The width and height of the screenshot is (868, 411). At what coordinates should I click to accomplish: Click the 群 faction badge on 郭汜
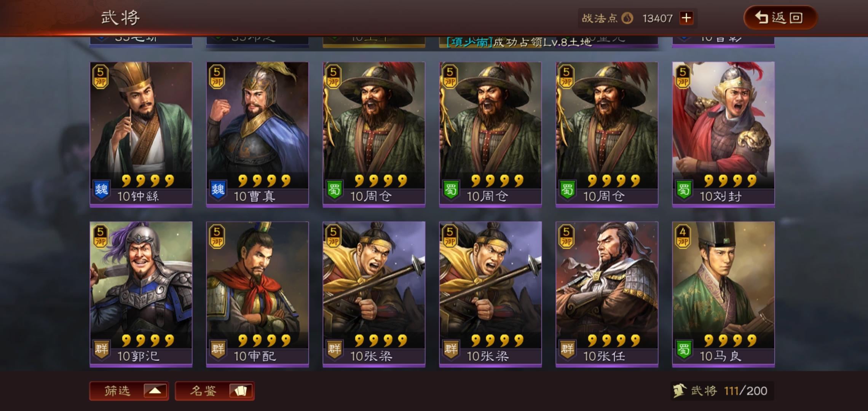pos(101,349)
